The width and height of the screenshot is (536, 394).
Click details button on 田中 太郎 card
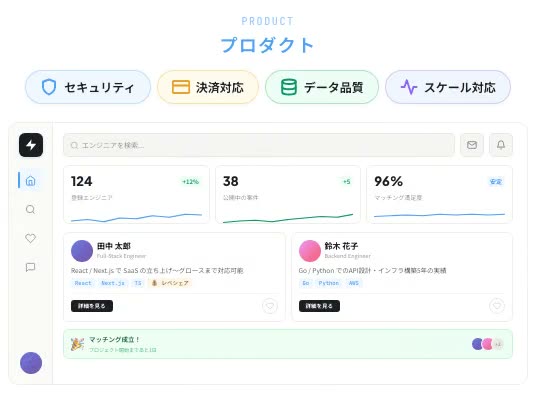[92, 306]
